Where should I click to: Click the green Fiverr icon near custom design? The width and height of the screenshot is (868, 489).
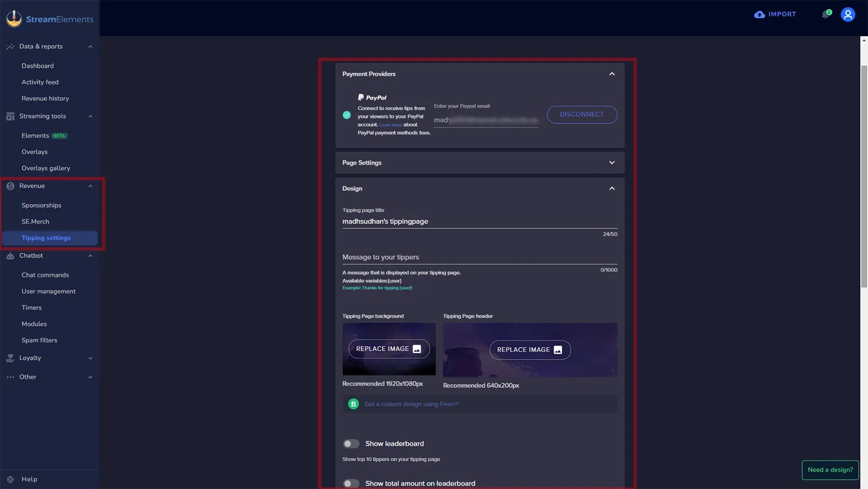[353, 404]
